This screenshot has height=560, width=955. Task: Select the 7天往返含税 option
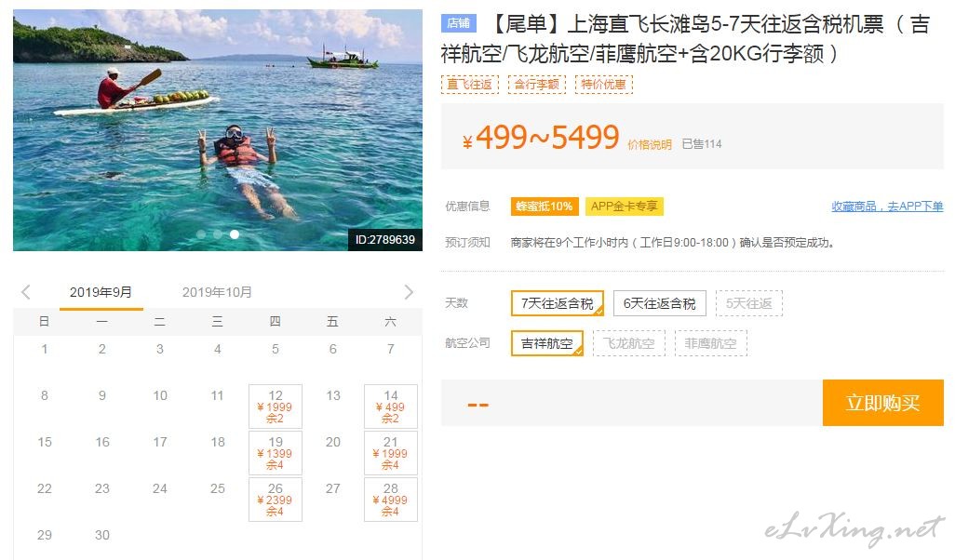[558, 303]
